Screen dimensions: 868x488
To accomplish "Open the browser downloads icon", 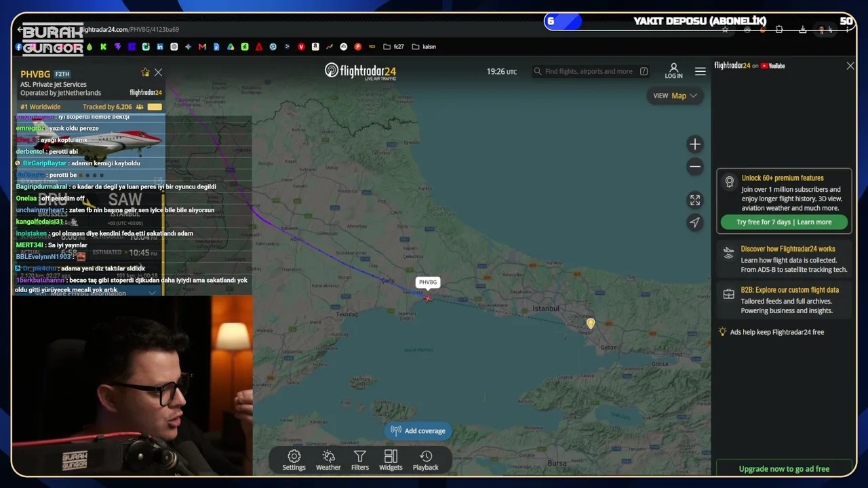I will [x=803, y=30].
